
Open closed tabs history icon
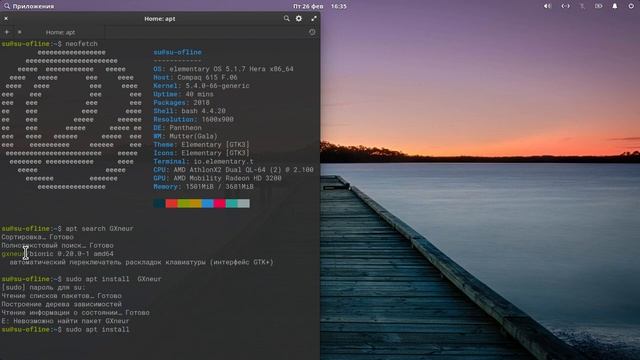point(312,32)
